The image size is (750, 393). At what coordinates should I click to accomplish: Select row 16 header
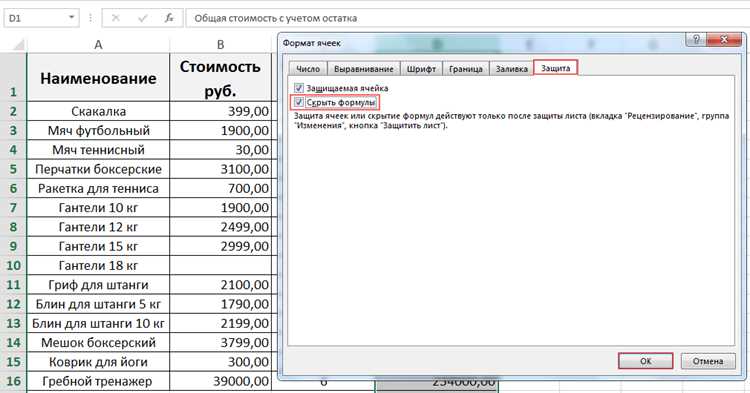[x=13, y=381]
